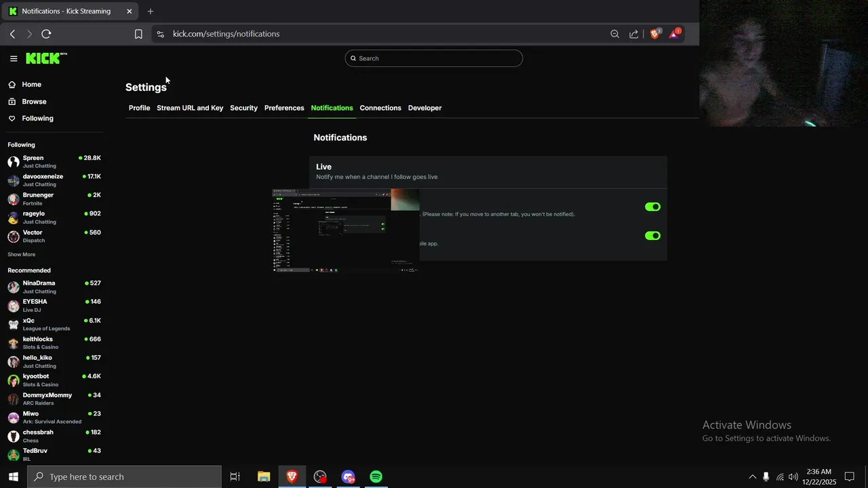
Task: Click the Following heart icon
Action: coord(12,119)
